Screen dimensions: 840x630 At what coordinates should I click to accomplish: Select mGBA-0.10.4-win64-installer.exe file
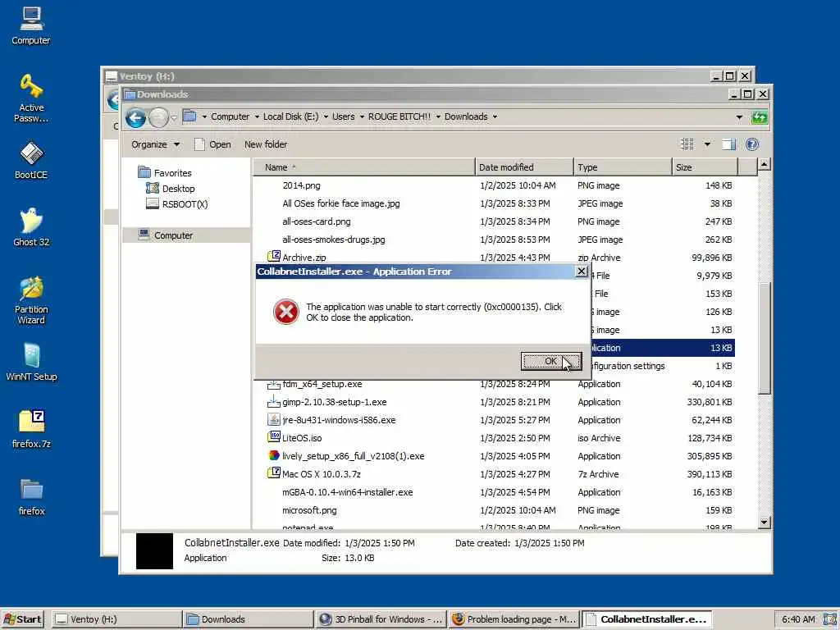pyautogui.click(x=347, y=492)
